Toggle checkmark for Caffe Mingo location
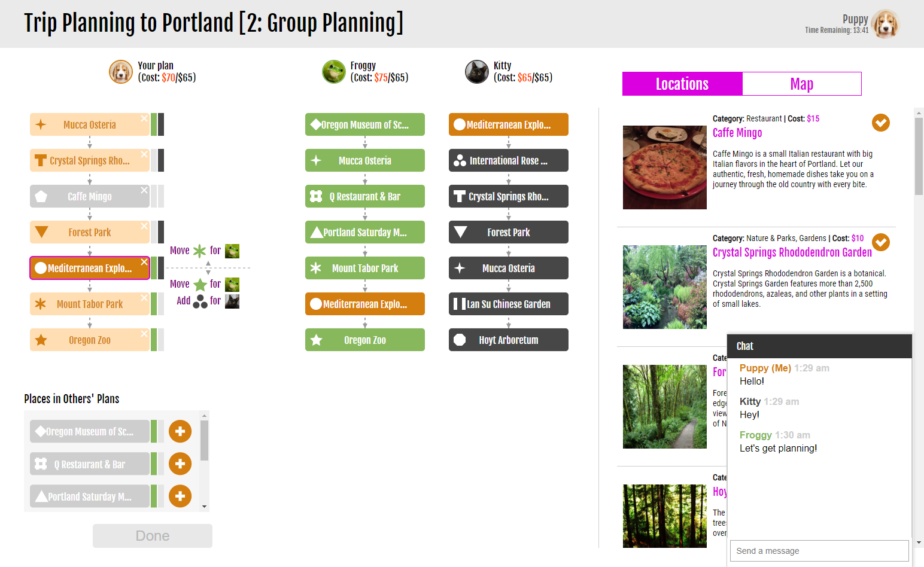Viewport: 924px width, 567px height. tap(881, 123)
